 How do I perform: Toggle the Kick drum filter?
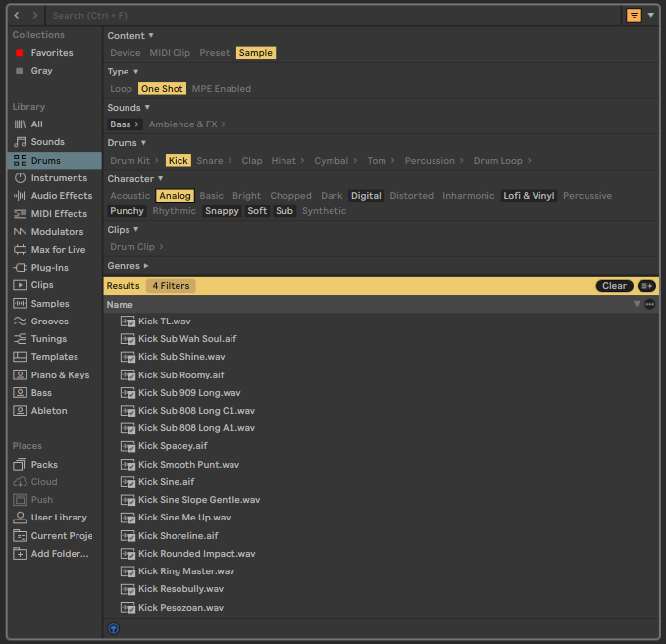click(x=178, y=161)
